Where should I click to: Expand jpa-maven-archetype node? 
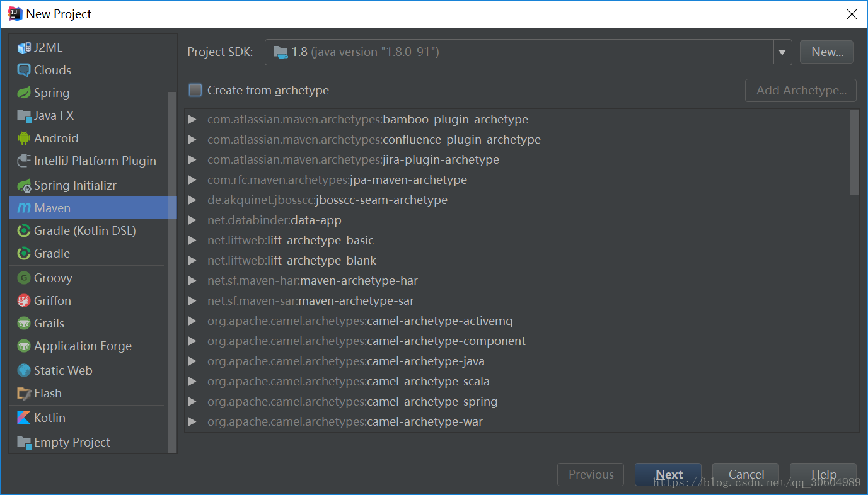[193, 180]
